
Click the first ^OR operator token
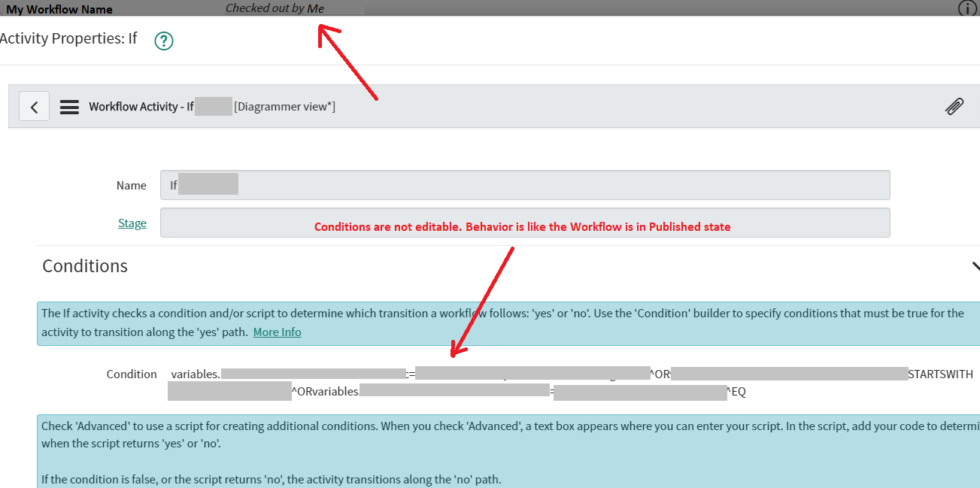pos(658,374)
